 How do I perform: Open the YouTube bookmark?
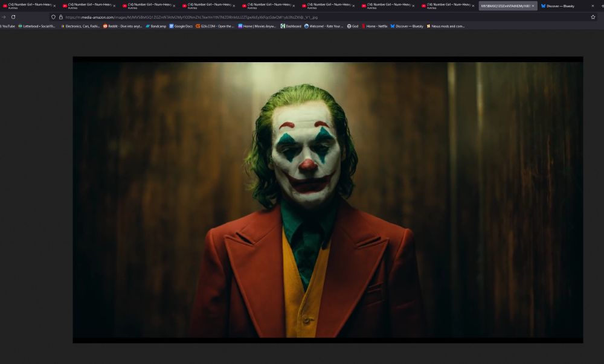click(7, 26)
